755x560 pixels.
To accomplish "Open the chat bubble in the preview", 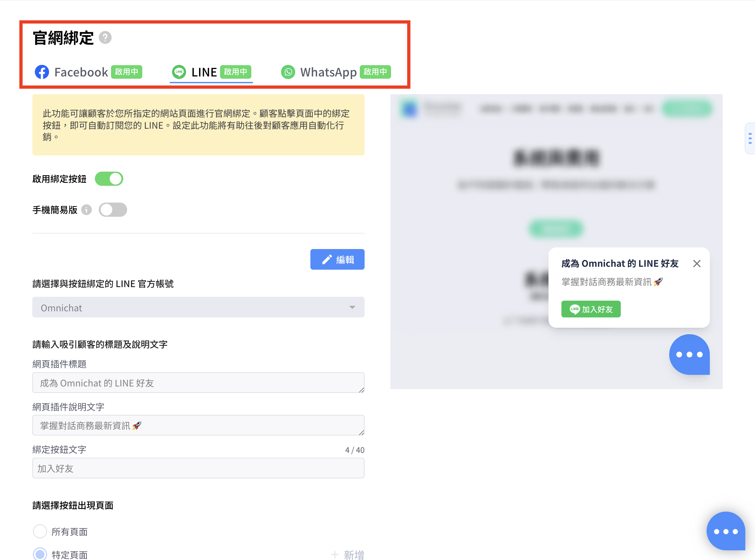I will 689,355.
